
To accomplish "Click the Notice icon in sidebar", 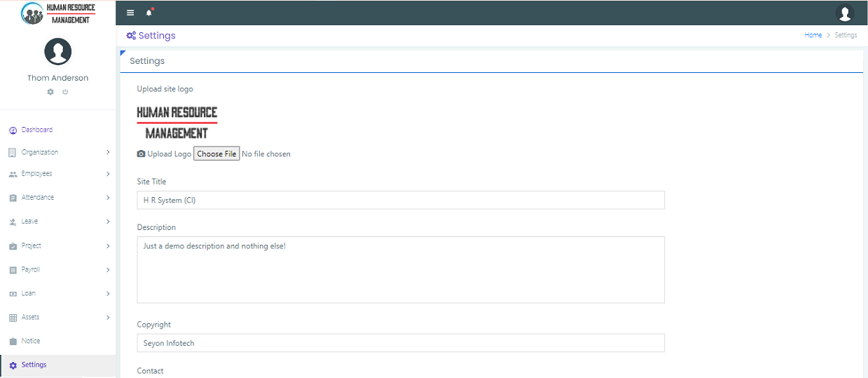I will pos(13,342).
